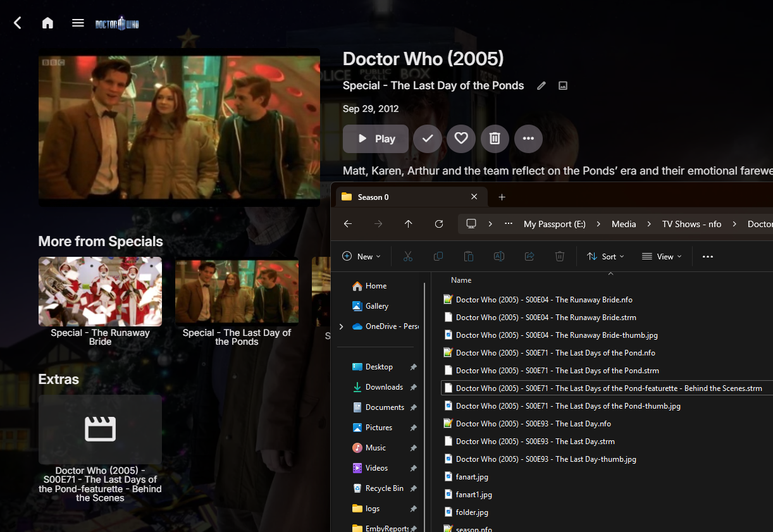Open the Sort dropdown menu
The image size is (773, 532).
pos(605,256)
